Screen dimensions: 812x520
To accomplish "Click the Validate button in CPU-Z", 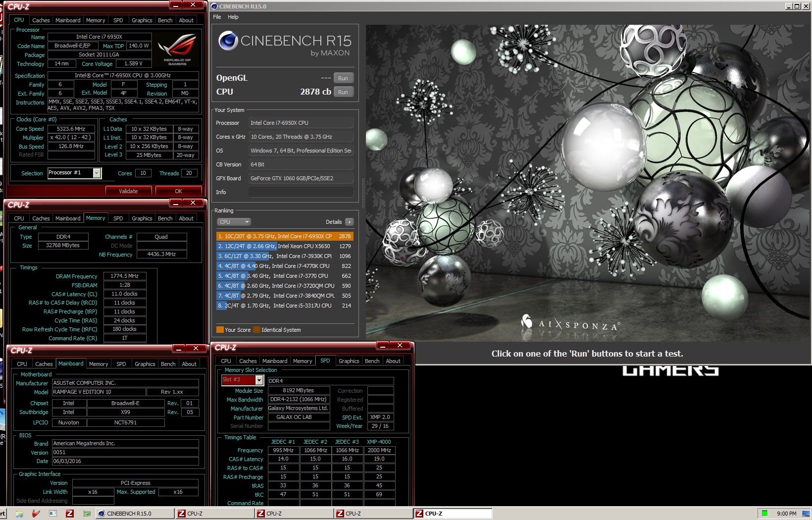I will click(x=129, y=191).
